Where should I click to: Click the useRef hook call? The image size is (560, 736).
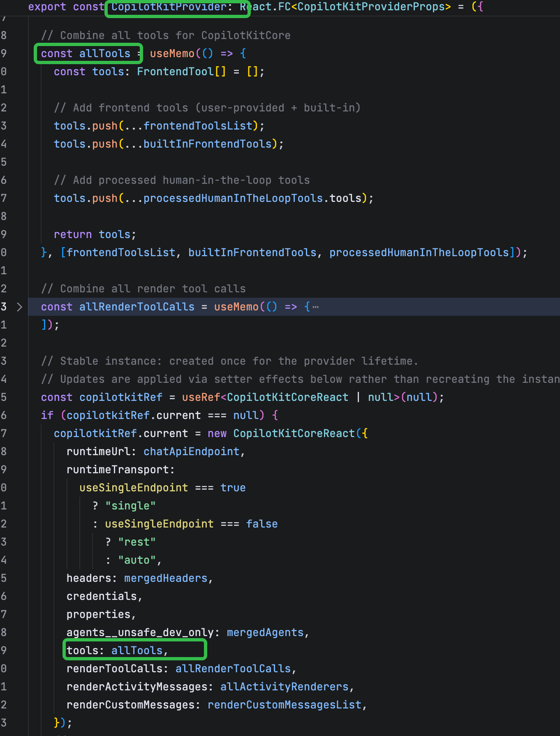pos(201,397)
